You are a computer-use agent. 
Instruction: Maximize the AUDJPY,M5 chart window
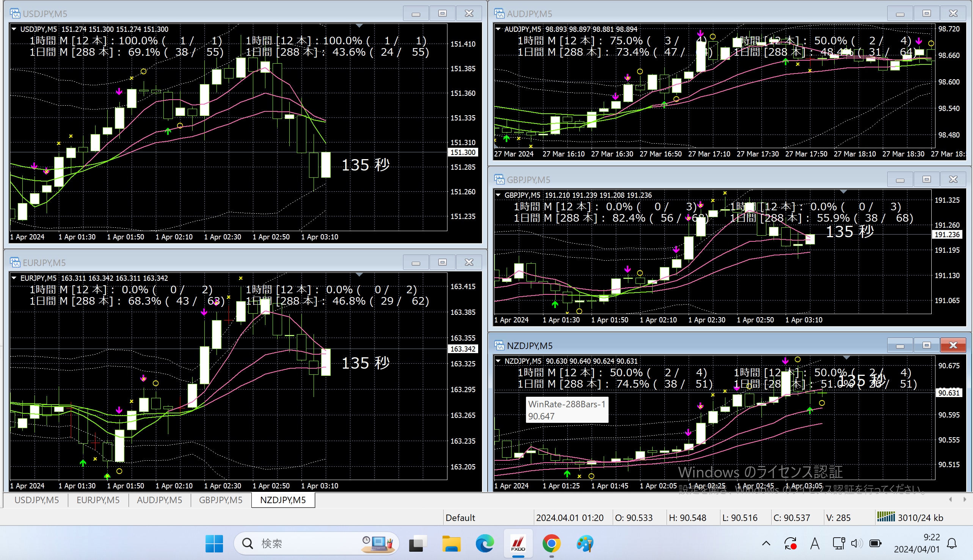tap(927, 14)
